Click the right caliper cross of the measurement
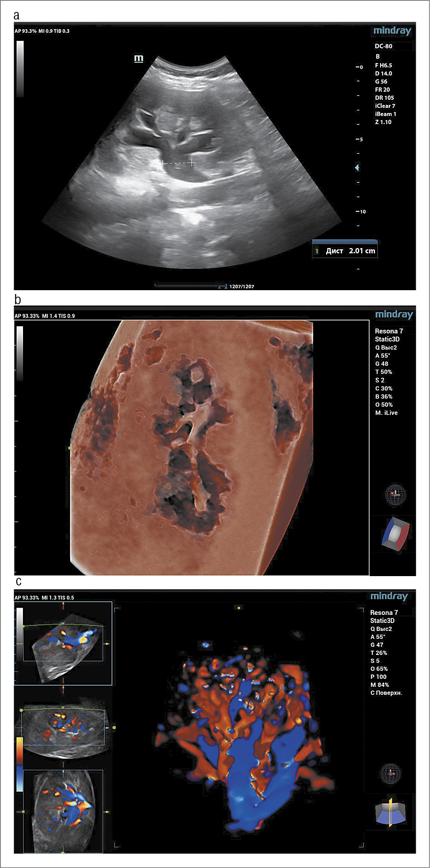This screenshot has height=868, width=430. pyautogui.click(x=192, y=163)
